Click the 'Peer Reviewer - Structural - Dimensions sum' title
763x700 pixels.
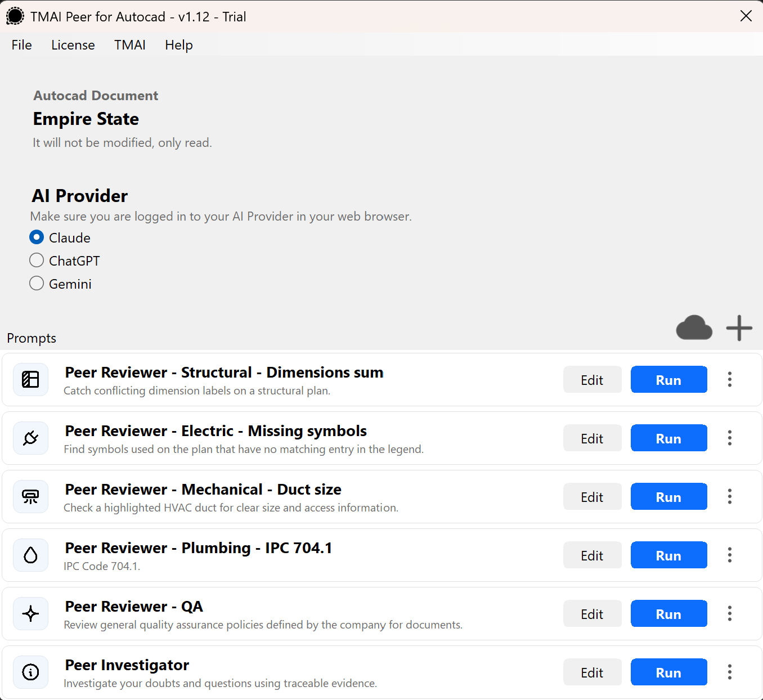click(x=224, y=373)
